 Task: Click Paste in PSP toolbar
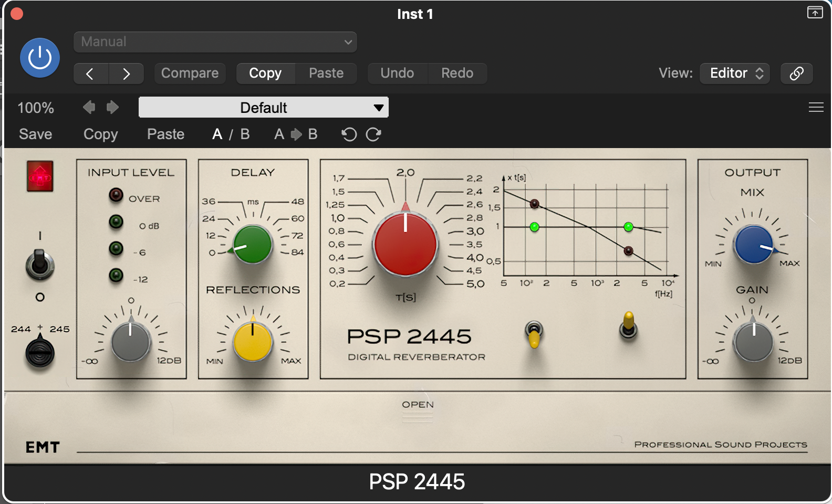(166, 134)
